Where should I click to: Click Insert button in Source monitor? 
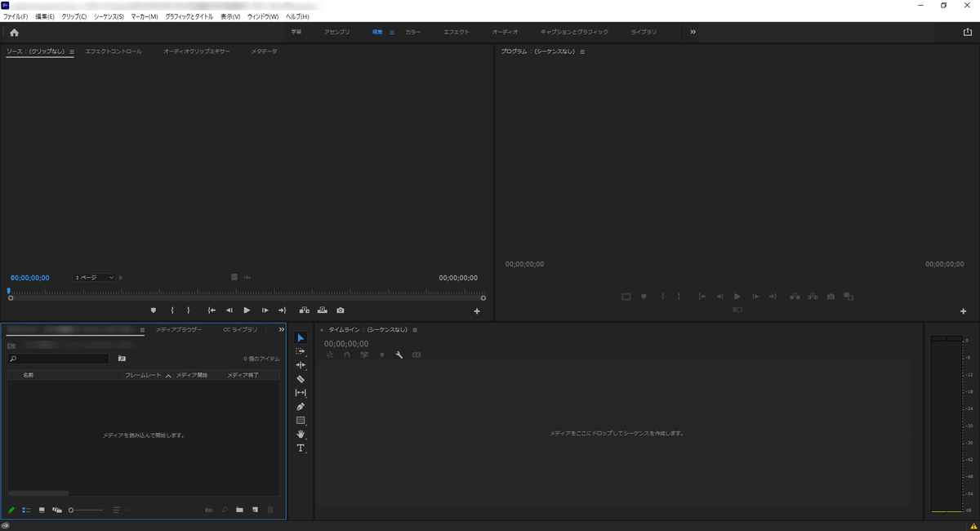tap(305, 310)
